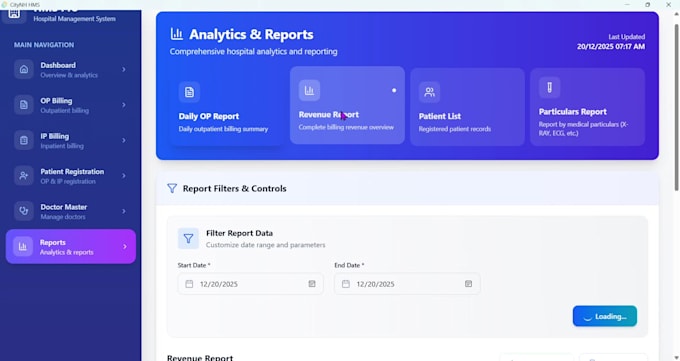Click the 'Comprehensive hospital analytics and reporting' subtitle
The width and height of the screenshot is (680, 361).
[x=253, y=52]
